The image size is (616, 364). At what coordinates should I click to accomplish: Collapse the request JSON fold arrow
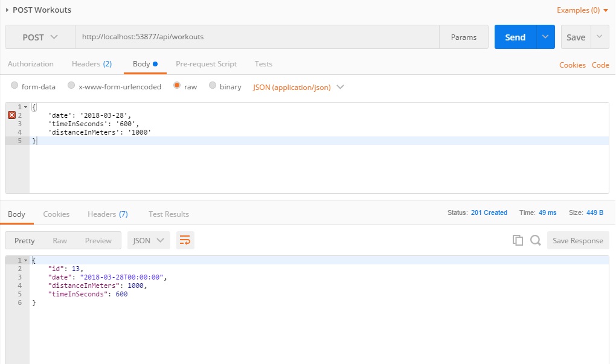coord(25,107)
